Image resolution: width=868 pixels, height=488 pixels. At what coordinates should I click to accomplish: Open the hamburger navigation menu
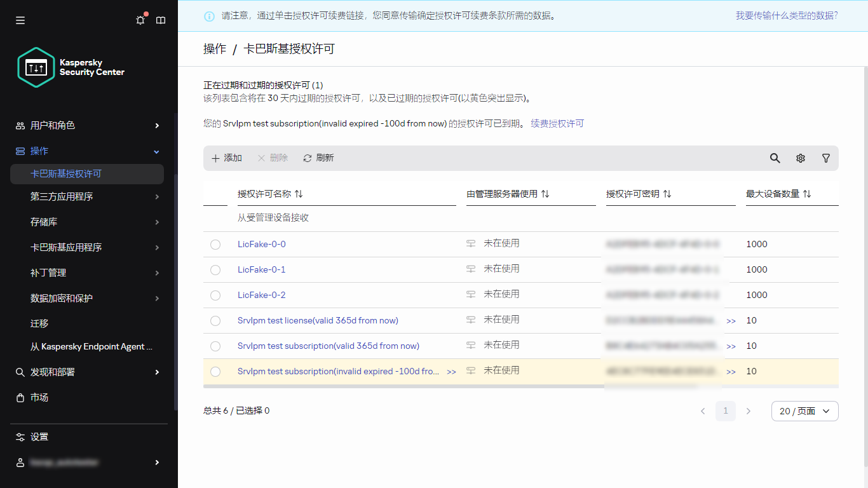[20, 20]
